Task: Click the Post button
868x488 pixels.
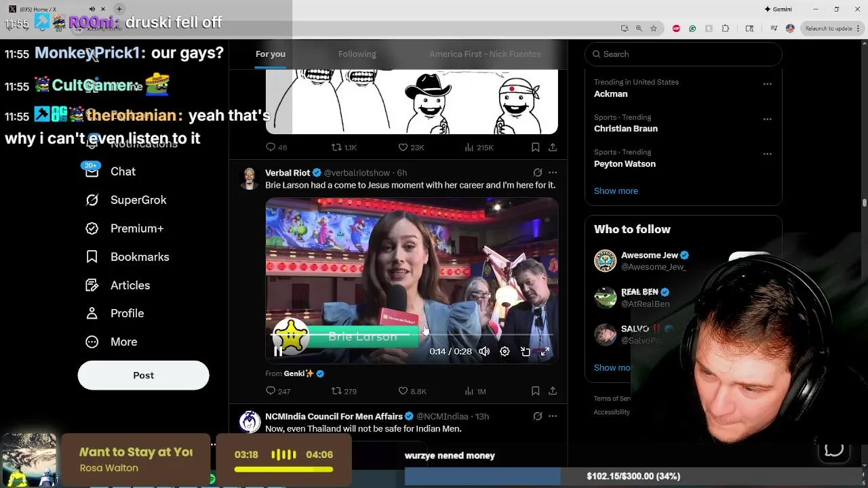Action: tap(143, 375)
